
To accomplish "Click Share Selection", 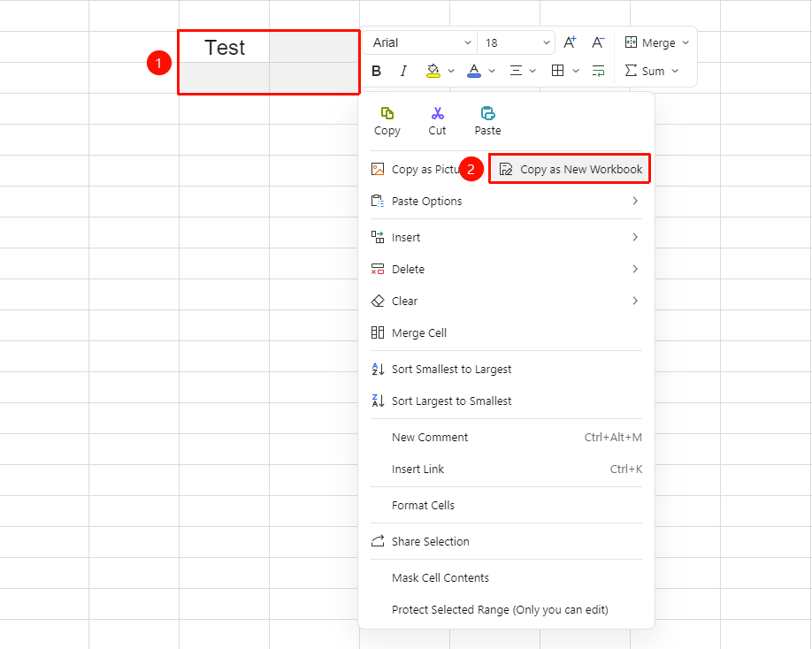I will tap(506, 541).
